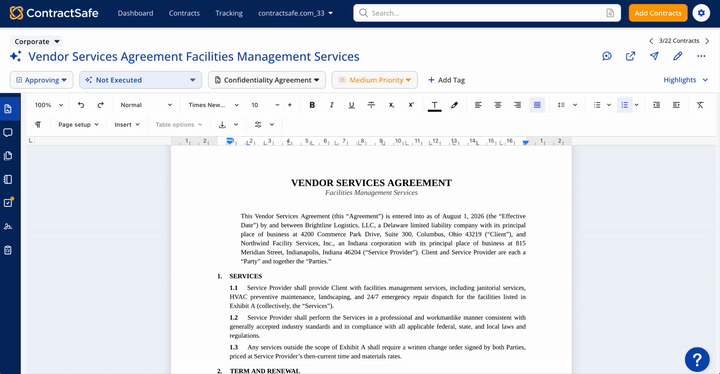Open the help question mark bubble
The height and width of the screenshot is (374, 720).
[697, 359]
